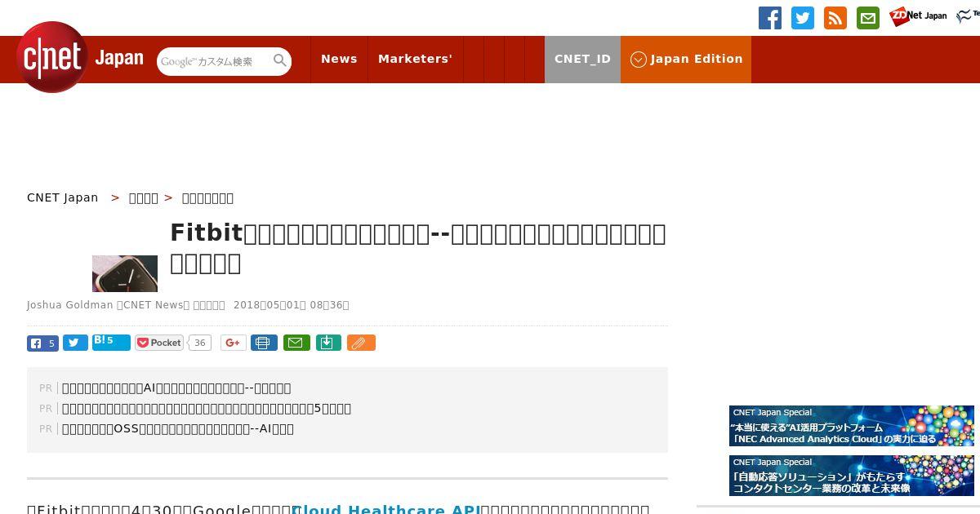Print the article via printer icon
Viewport: 980px width, 514px height.
264,343
